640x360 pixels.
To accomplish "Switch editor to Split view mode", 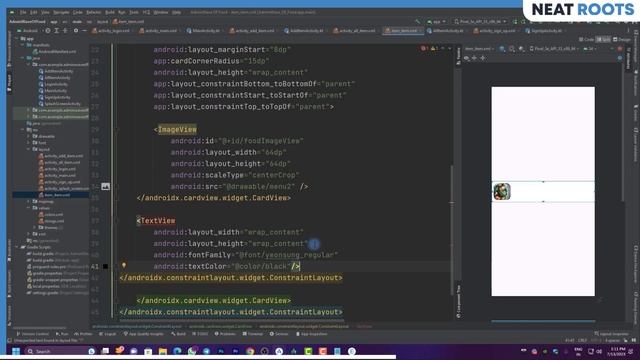I will (603, 40).
